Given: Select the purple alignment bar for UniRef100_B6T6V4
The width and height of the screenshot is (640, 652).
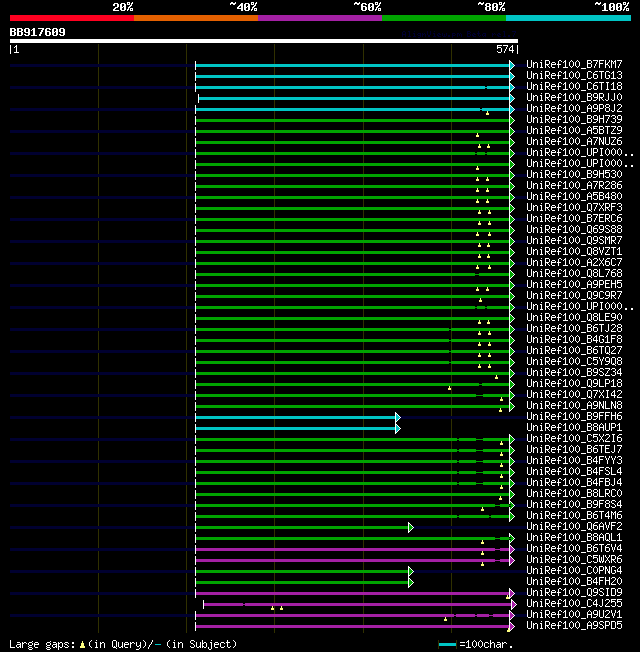Looking at the screenshot, I should pos(353,550).
